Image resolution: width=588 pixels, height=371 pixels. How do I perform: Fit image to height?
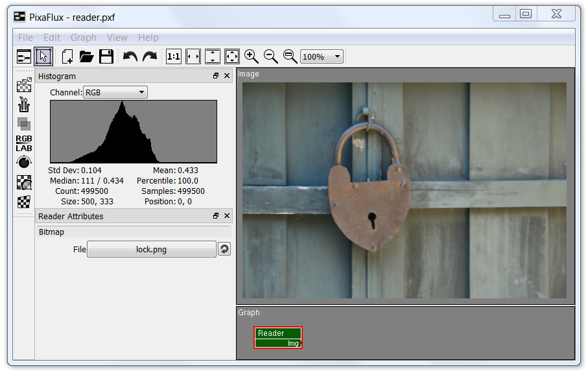(213, 57)
